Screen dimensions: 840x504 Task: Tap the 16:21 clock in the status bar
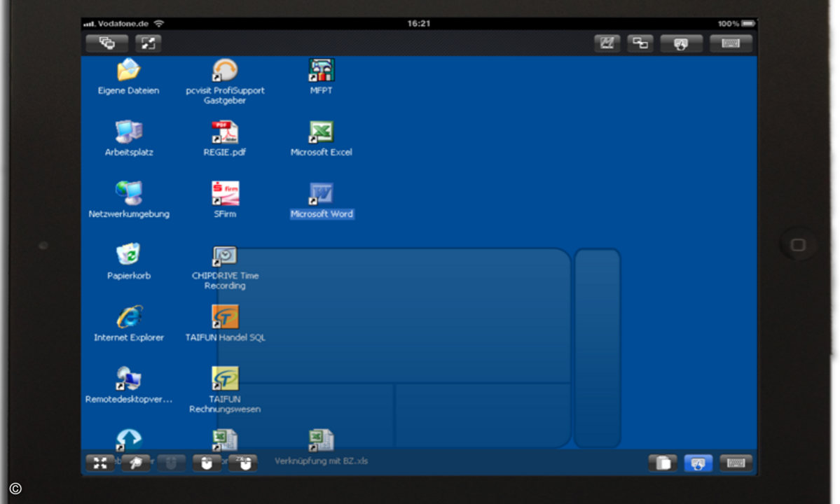coord(419,24)
